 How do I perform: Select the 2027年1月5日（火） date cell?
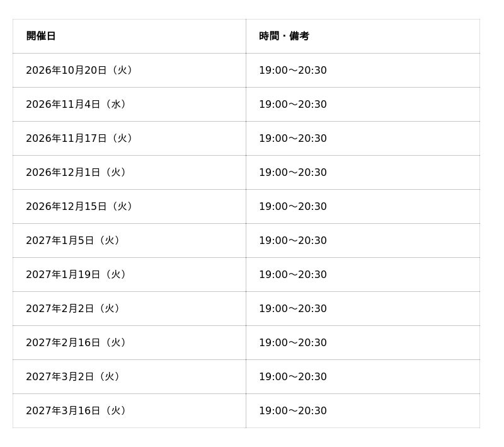coord(129,241)
